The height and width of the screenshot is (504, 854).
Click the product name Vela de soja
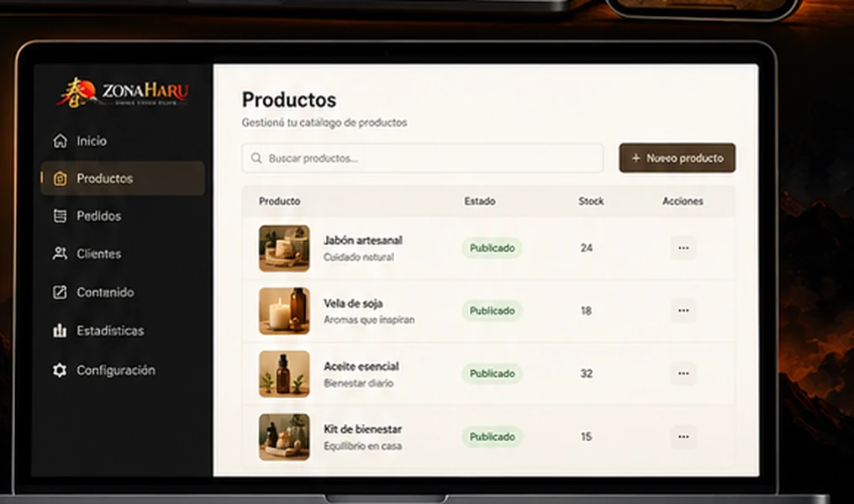click(x=354, y=304)
